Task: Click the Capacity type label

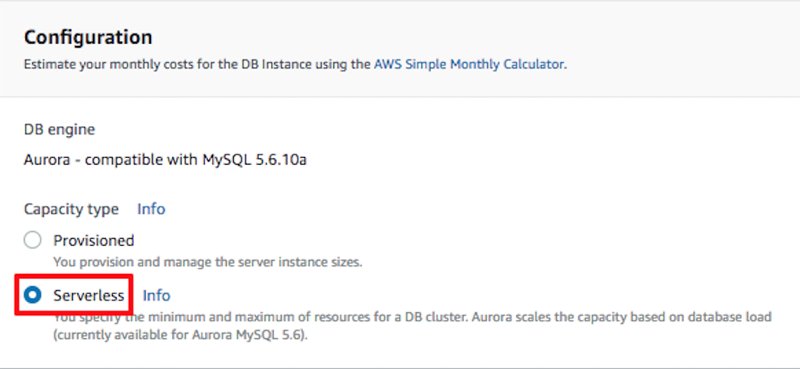Action: tap(71, 209)
